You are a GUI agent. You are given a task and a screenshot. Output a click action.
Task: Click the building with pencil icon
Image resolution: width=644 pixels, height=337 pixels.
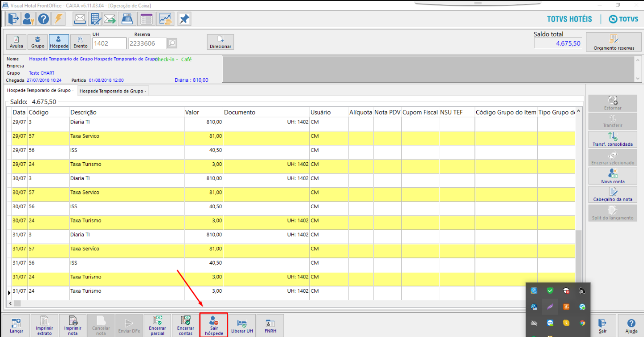pyautogui.click(x=95, y=19)
